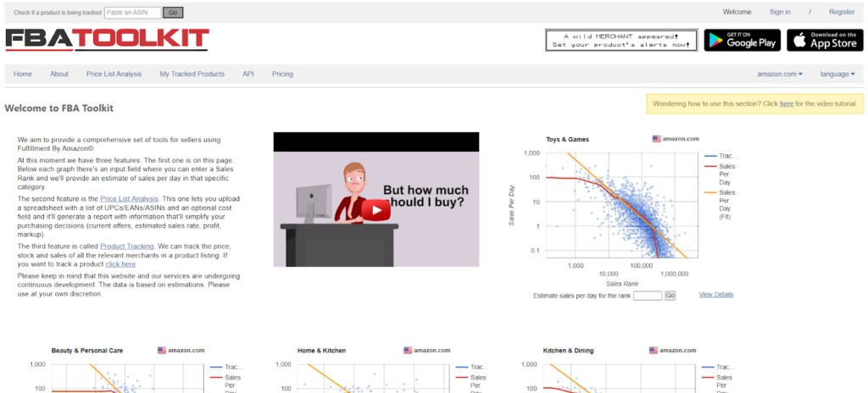Click the US flag beside Beauty & Personal Care
The image size is (868, 393).
[162, 350]
